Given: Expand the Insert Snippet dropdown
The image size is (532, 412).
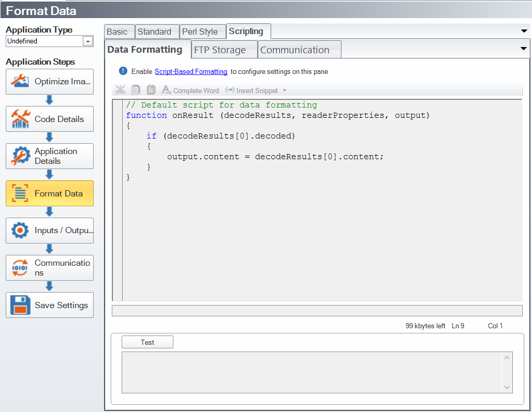Looking at the screenshot, I should [x=285, y=90].
